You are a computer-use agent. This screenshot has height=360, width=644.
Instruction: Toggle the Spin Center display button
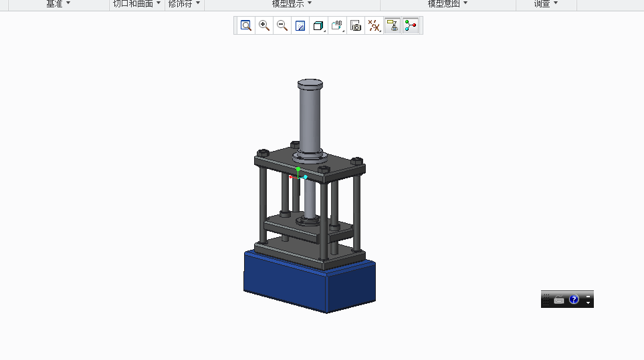(x=411, y=25)
